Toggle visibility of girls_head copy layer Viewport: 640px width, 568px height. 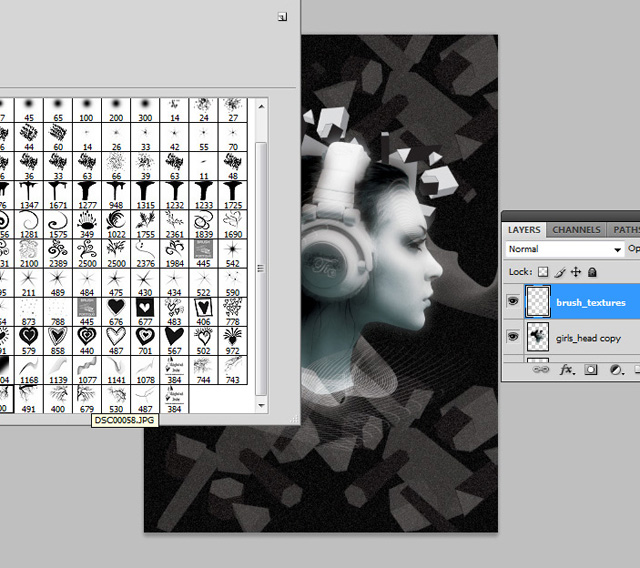(514, 338)
